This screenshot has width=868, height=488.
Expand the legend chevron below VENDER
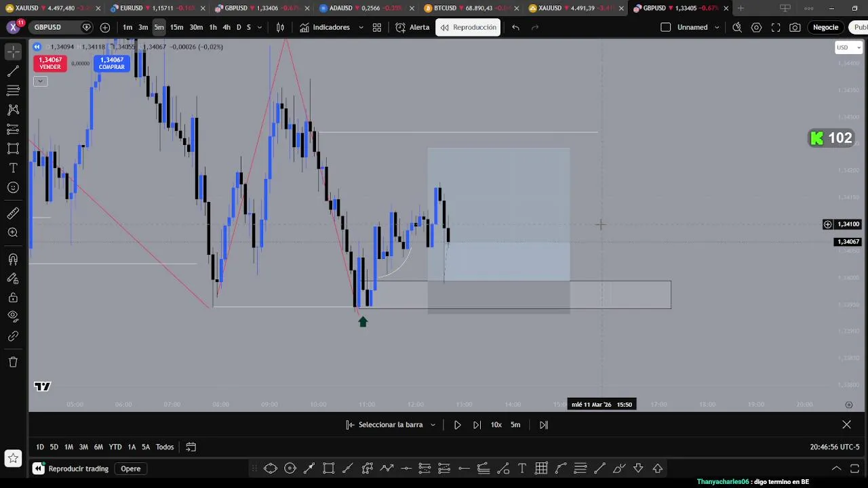[40, 81]
